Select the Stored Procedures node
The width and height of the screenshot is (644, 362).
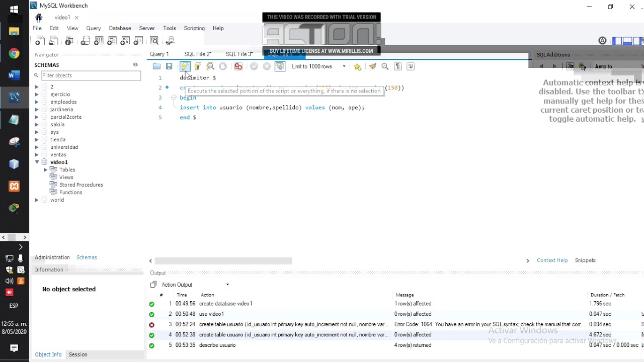click(x=81, y=185)
